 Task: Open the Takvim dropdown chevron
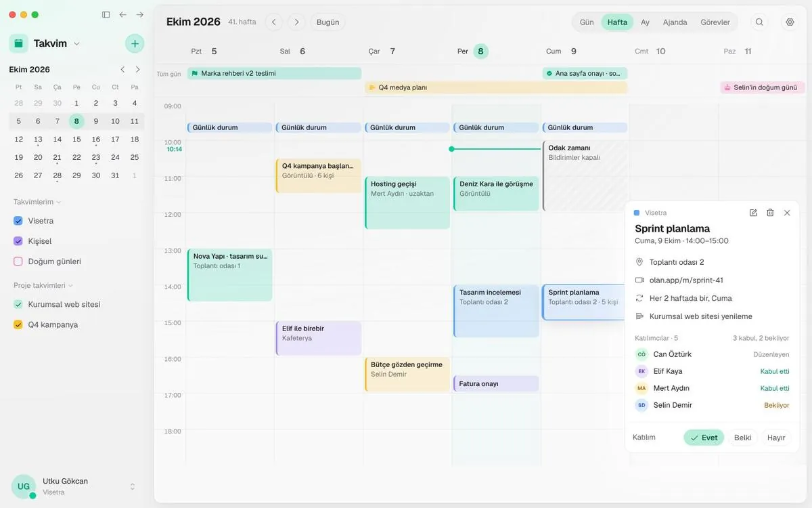(76, 43)
